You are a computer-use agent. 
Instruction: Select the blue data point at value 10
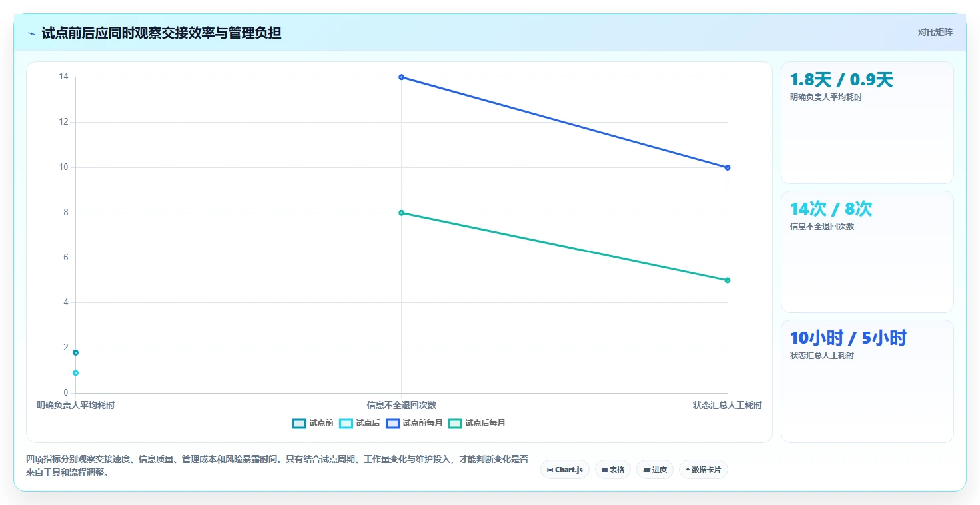(728, 167)
